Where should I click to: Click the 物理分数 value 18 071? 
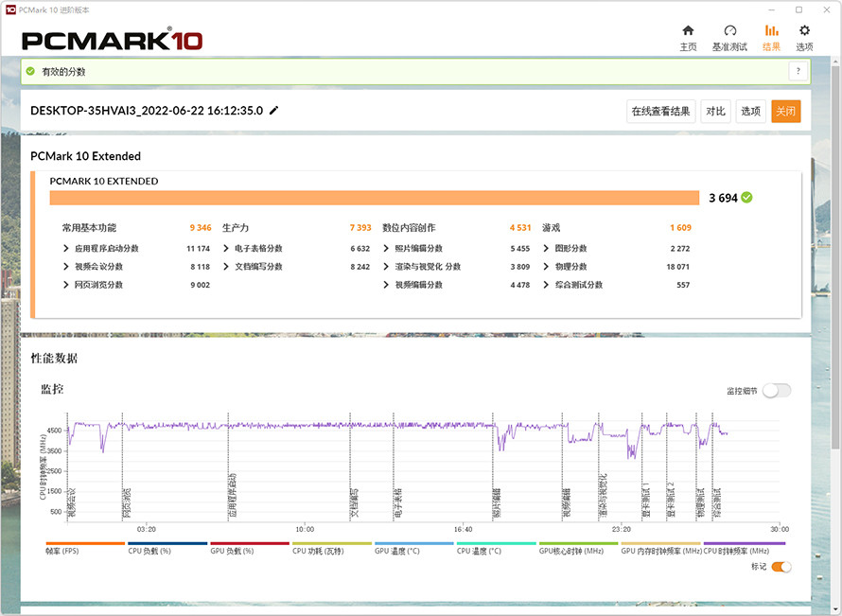point(677,267)
